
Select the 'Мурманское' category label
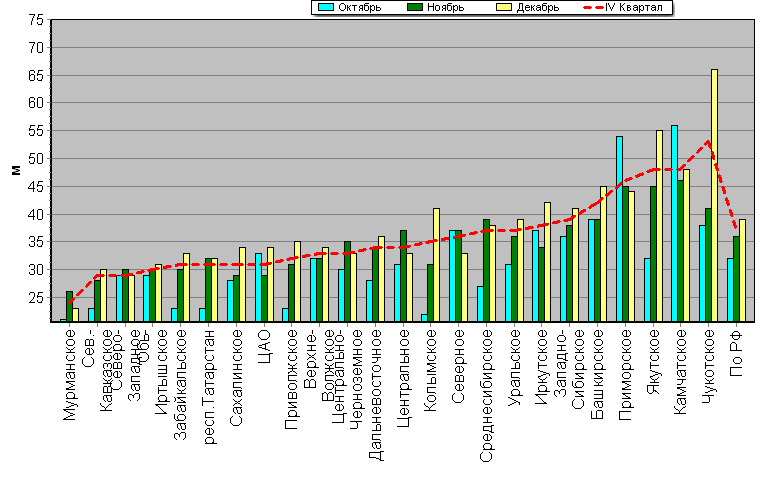click(70, 375)
